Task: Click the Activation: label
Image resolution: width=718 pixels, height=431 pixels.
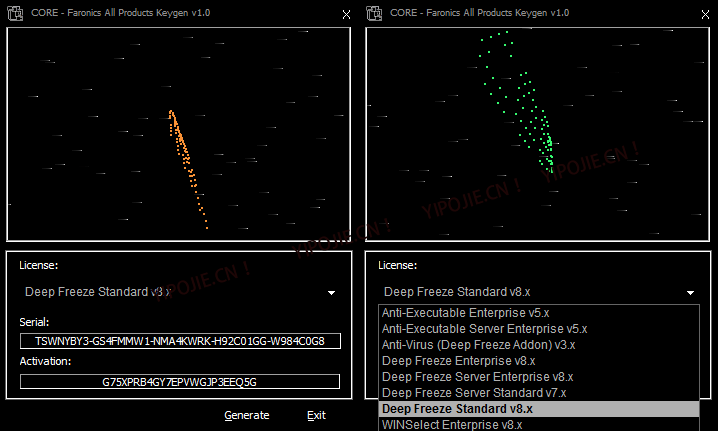Action: coord(45,361)
